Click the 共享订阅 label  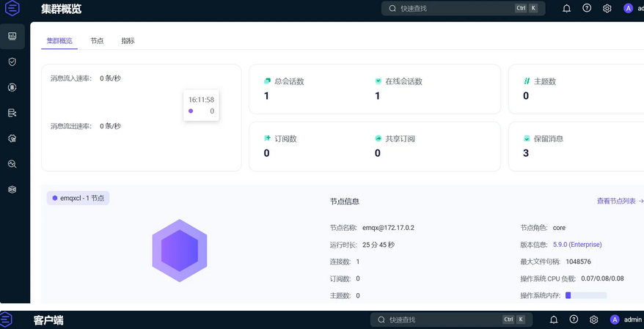click(400, 138)
